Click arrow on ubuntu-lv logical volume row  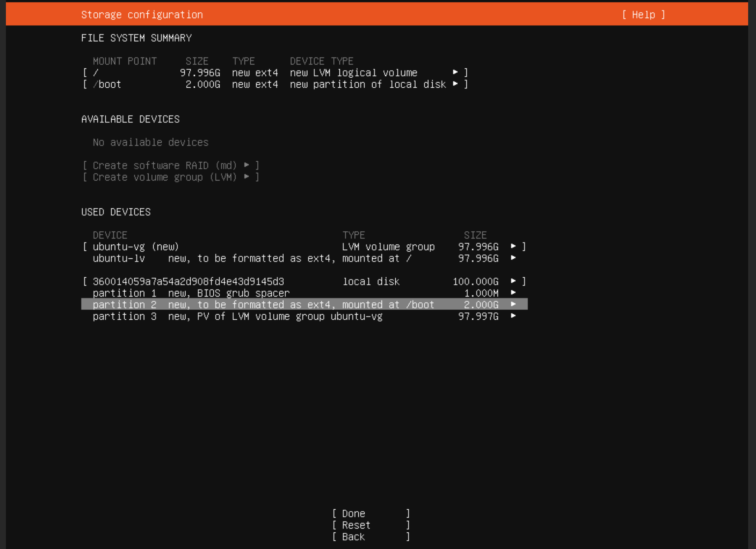tap(513, 258)
